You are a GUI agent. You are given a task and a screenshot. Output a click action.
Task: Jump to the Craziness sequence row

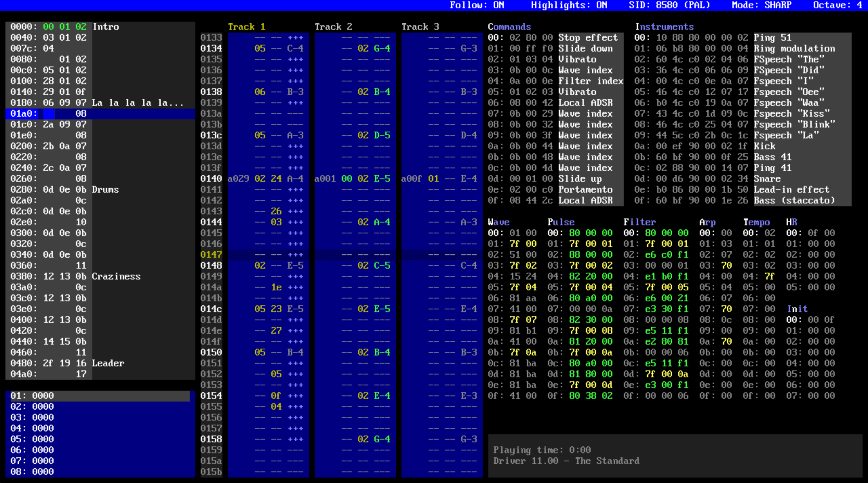116,276
